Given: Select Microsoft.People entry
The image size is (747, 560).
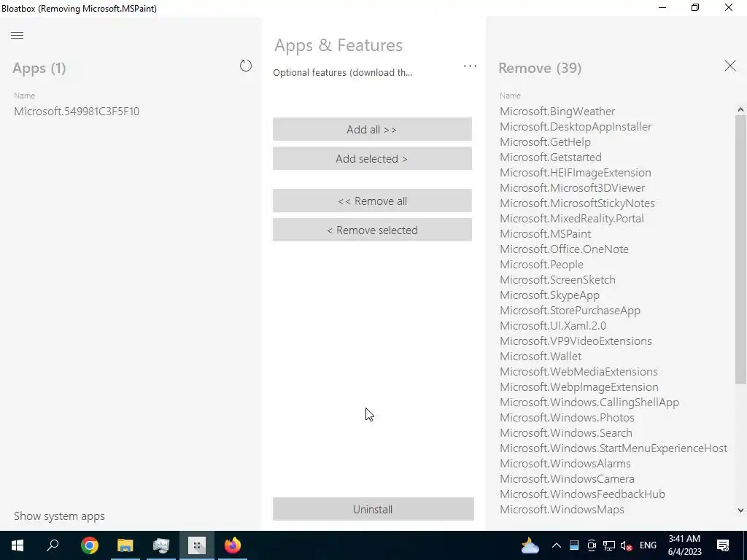Looking at the screenshot, I should pos(541,264).
